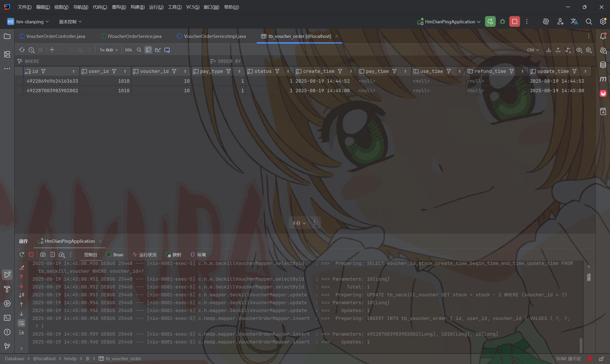Stop HmDianPingApplication with red square button
This screenshot has width=610, height=364.
[514, 22]
